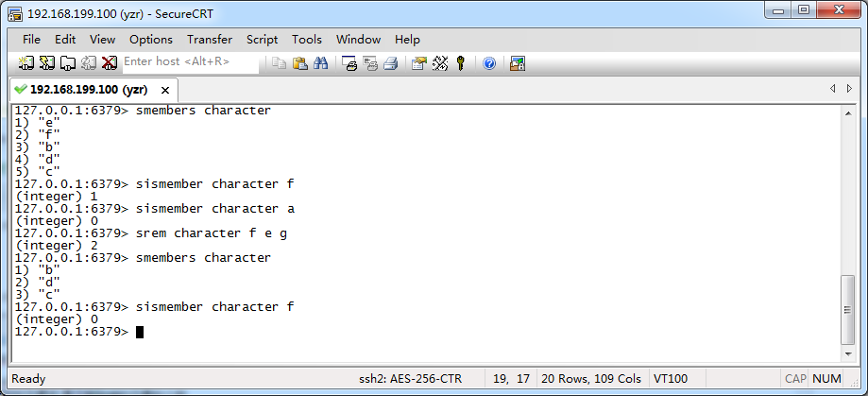Click the Print Selection icon
The height and width of the screenshot is (396, 868).
click(x=370, y=63)
